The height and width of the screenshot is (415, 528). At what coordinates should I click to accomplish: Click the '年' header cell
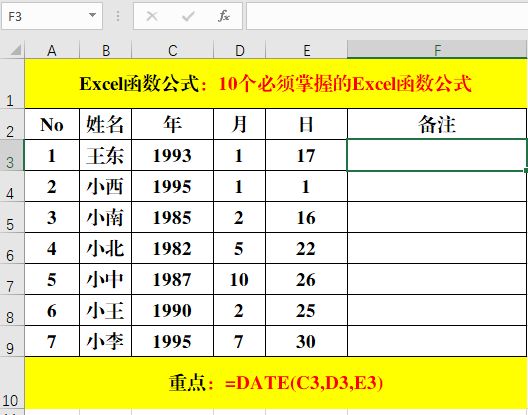point(172,124)
